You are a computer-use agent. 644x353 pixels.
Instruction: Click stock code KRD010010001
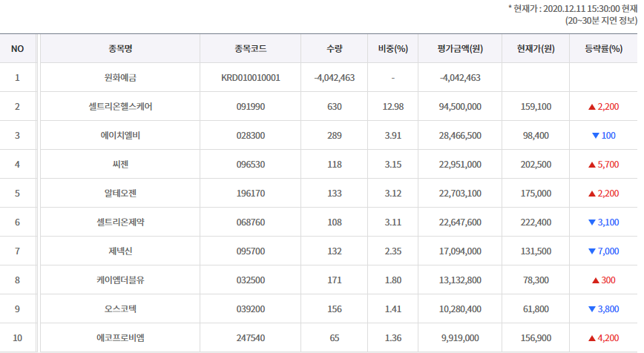251,78
